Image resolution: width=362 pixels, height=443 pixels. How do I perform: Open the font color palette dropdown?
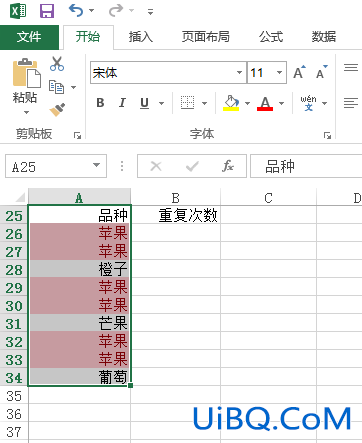point(282,103)
